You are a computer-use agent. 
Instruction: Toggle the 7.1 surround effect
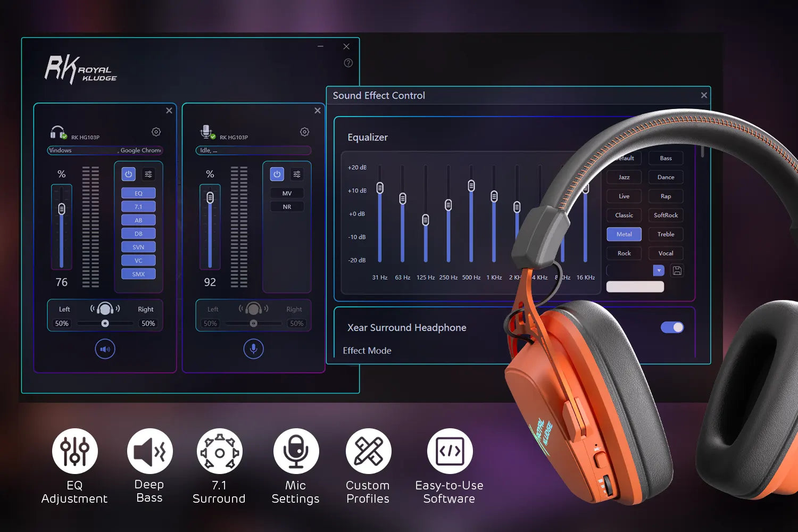(x=138, y=206)
